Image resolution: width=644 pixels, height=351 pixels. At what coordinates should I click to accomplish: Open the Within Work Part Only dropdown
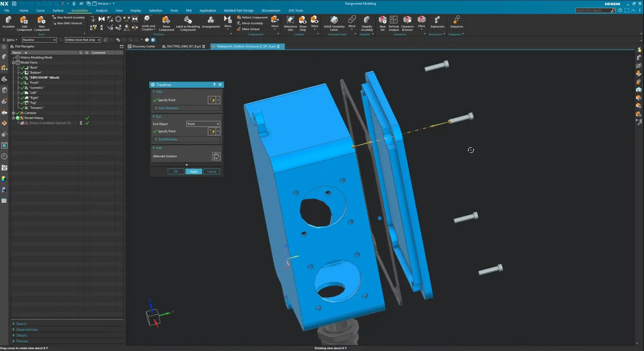(83, 40)
